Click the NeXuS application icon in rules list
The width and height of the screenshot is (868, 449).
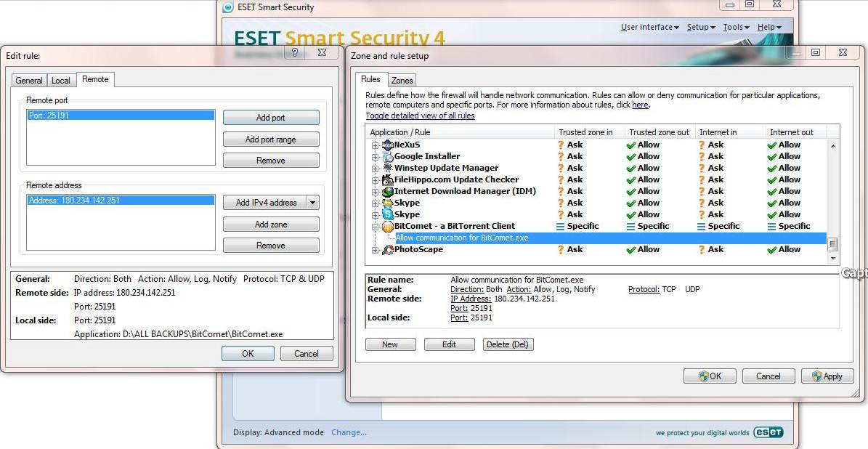387,145
